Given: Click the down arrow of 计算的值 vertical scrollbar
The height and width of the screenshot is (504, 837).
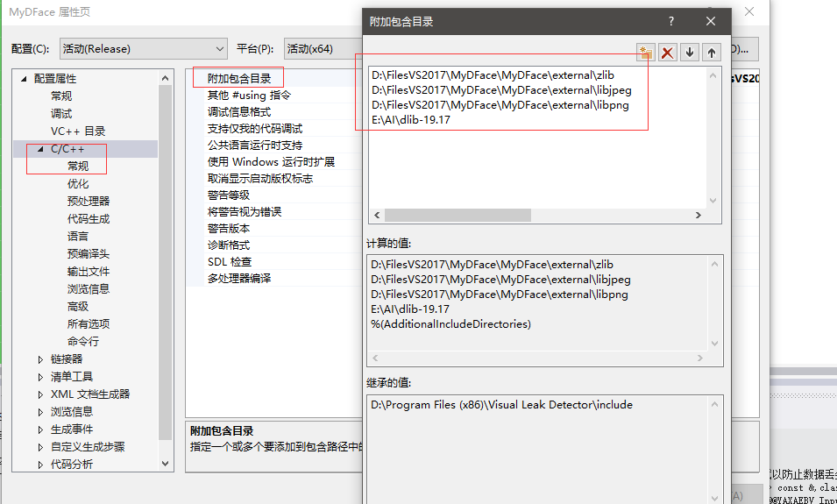Looking at the screenshot, I should tap(715, 344).
